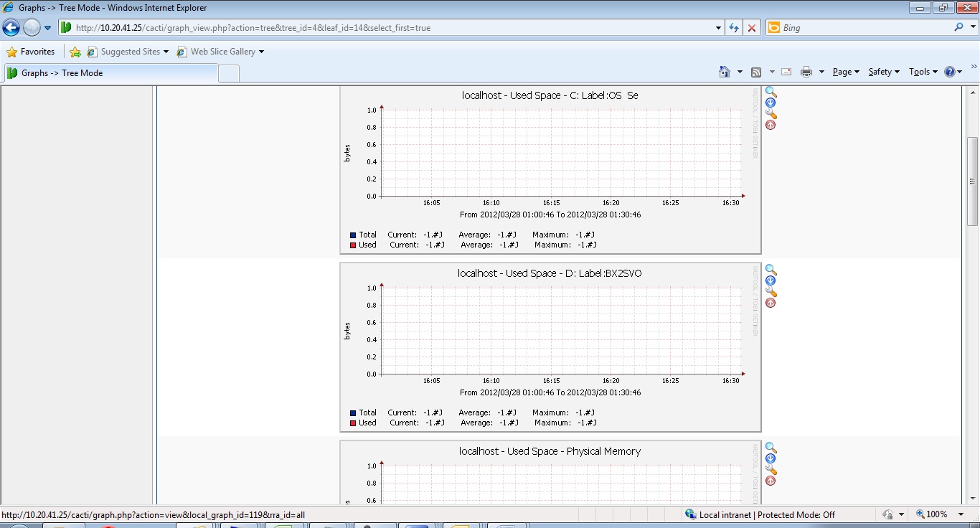This screenshot has height=528, width=980.
Task: Click the D: Label:BX2SVO graph image
Action: pos(550,347)
